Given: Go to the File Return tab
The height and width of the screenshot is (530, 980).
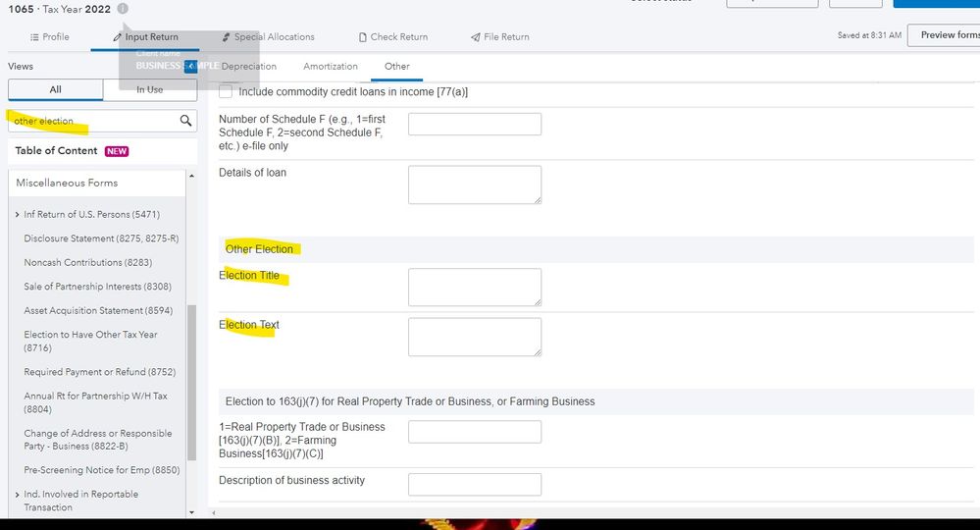Looking at the screenshot, I should [x=500, y=37].
